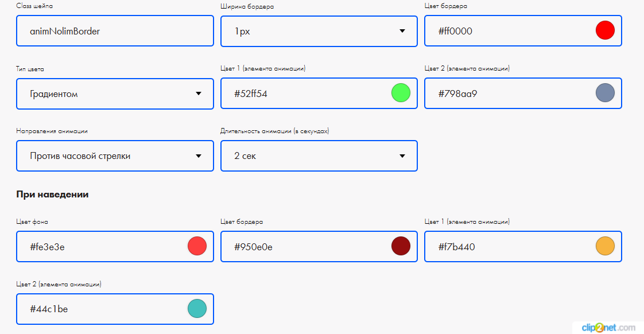644x334 pixels.
Task: Open the orange swatch for #f7b440
Action: [x=605, y=246]
